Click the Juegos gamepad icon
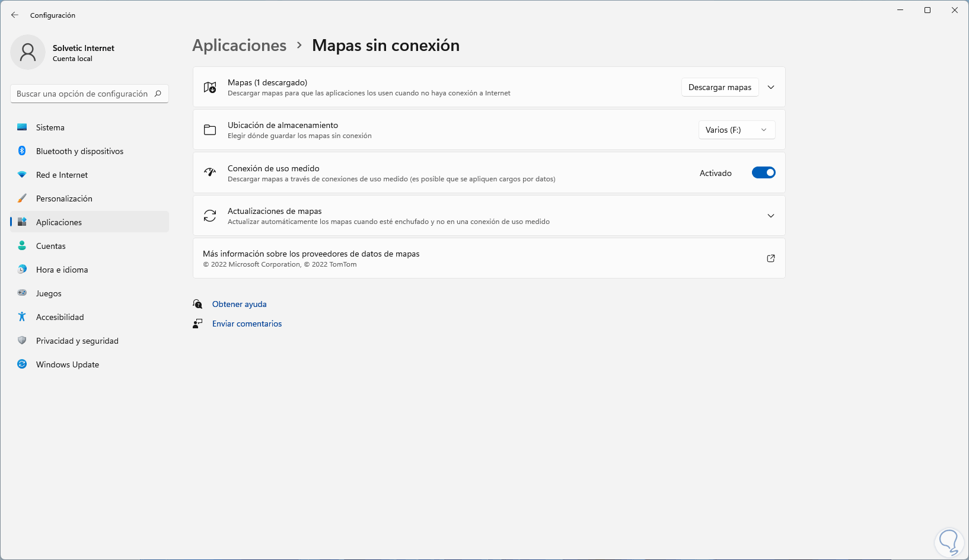The width and height of the screenshot is (969, 560). click(x=22, y=293)
